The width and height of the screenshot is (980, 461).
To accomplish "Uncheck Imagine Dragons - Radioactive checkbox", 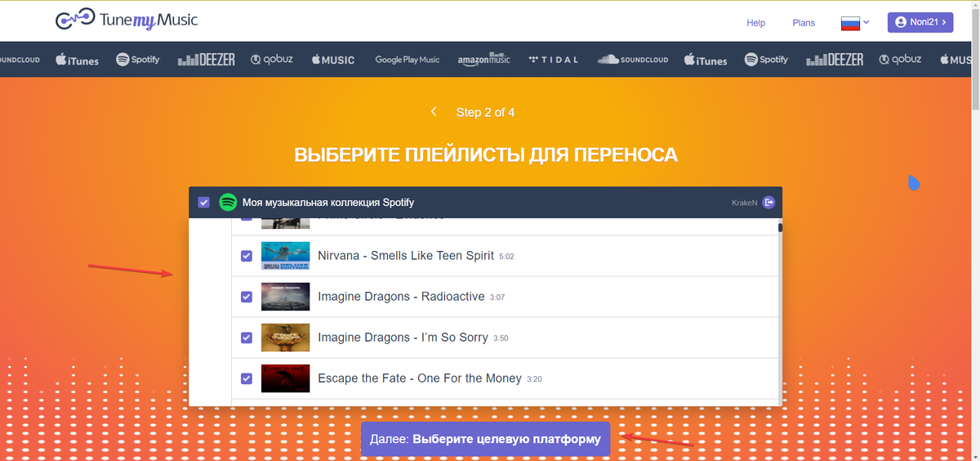I will click(x=247, y=297).
